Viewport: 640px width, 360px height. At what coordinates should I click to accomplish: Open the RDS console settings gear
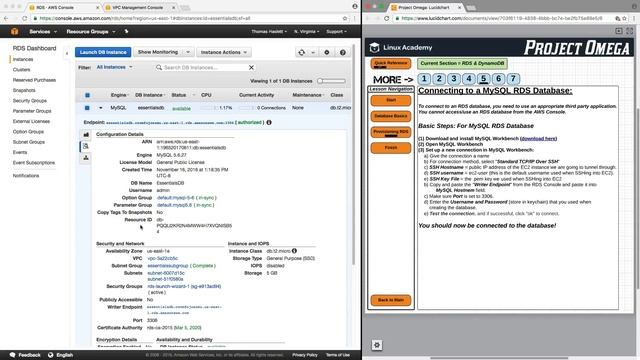[327, 52]
